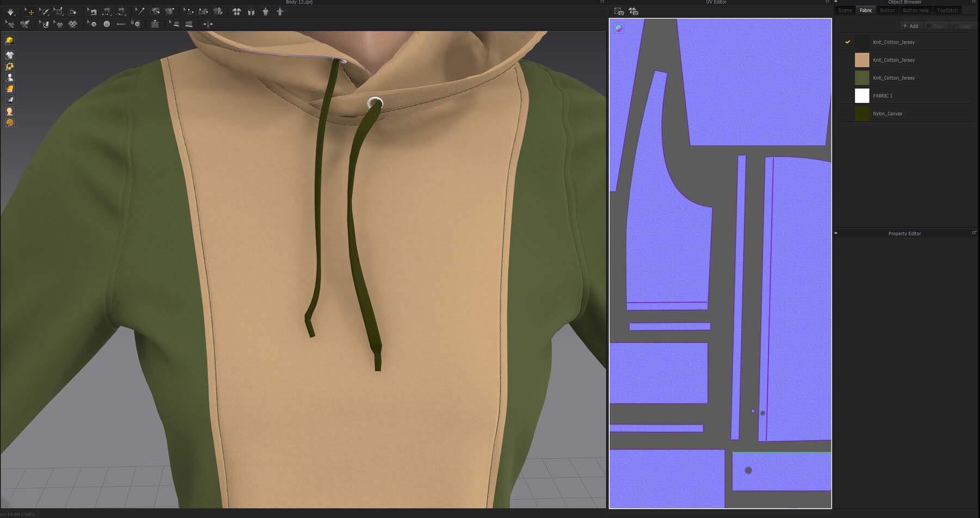
Task: Click the Simulate down-arrow icon
Action: click(x=10, y=11)
